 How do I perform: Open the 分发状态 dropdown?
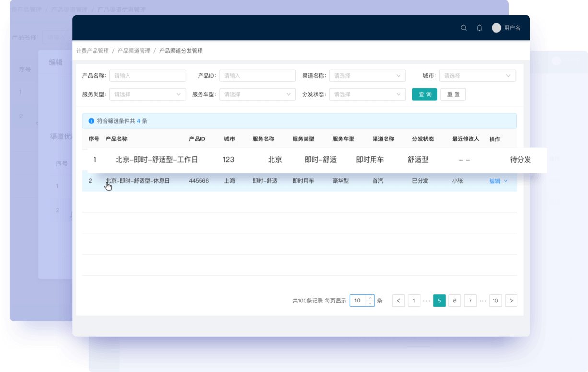[367, 94]
